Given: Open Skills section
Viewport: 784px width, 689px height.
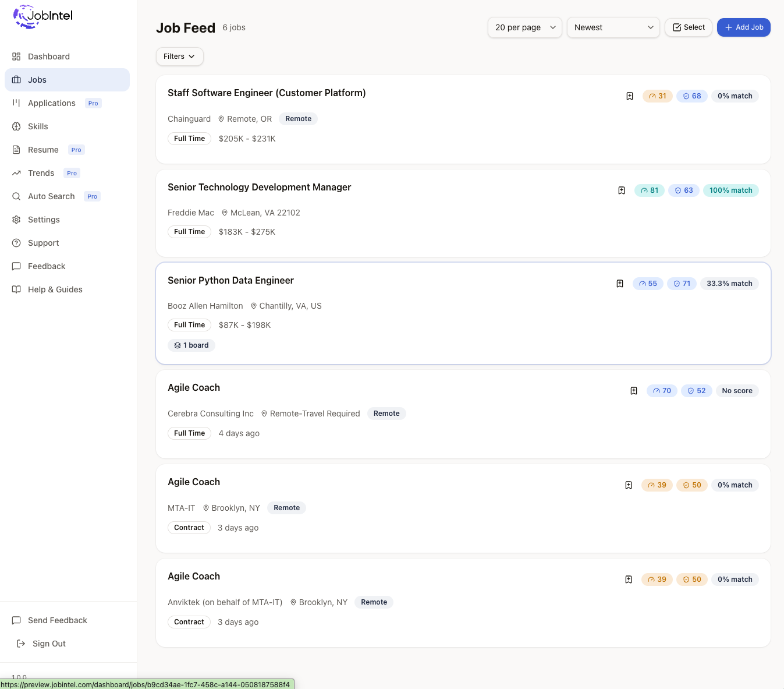Looking at the screenshot, I should click(x=67, y=126).
